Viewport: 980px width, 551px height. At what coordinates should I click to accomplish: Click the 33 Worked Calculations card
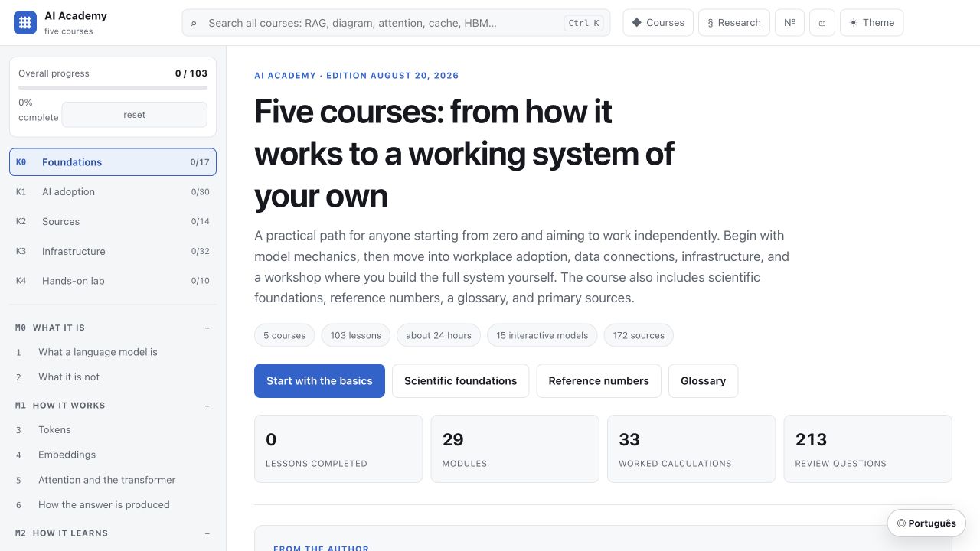point(691,449)
